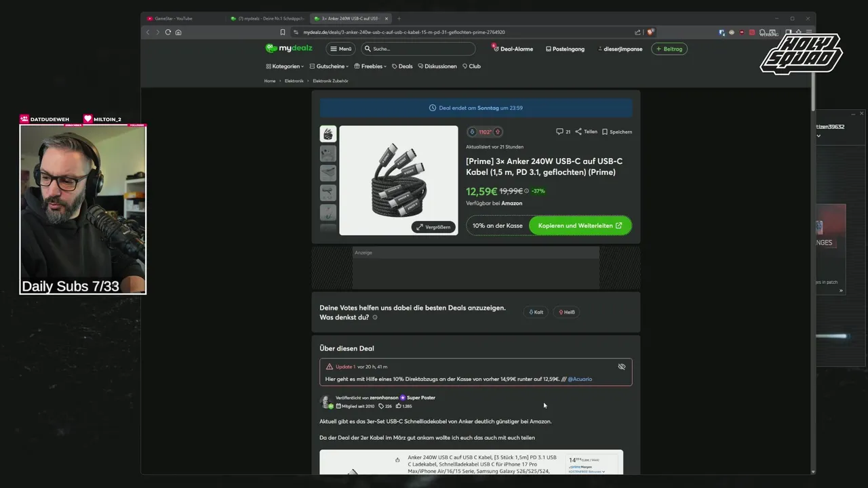This screenshot has width=868, height=488.
Task: Vote cold with the blue down arrow beside 1102°
Action: 472,132
